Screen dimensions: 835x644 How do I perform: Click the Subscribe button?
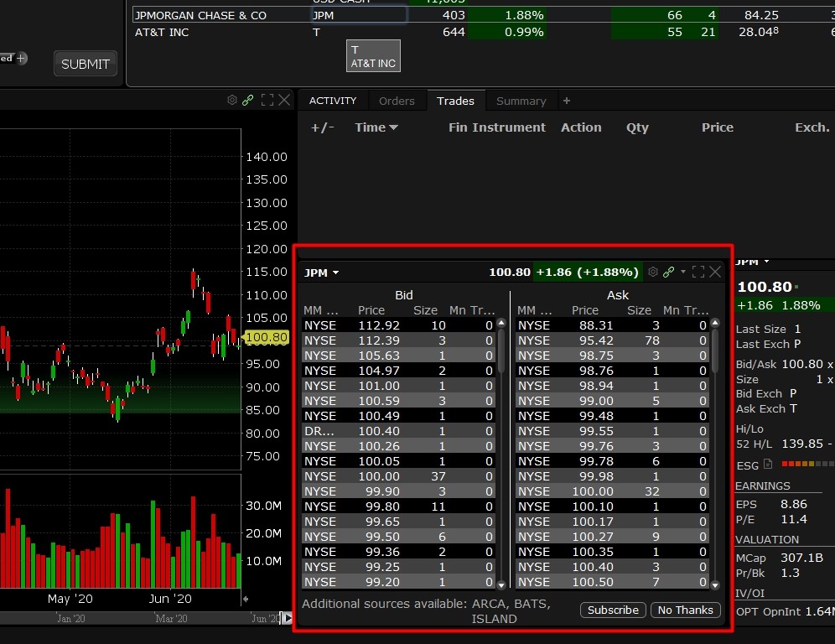point(613,610)
